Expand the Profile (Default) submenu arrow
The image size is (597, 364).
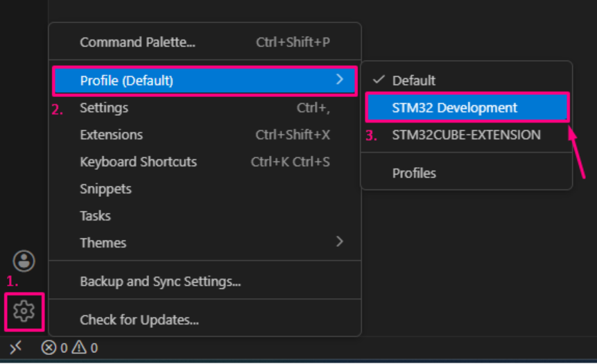click(x=340, y=80)
